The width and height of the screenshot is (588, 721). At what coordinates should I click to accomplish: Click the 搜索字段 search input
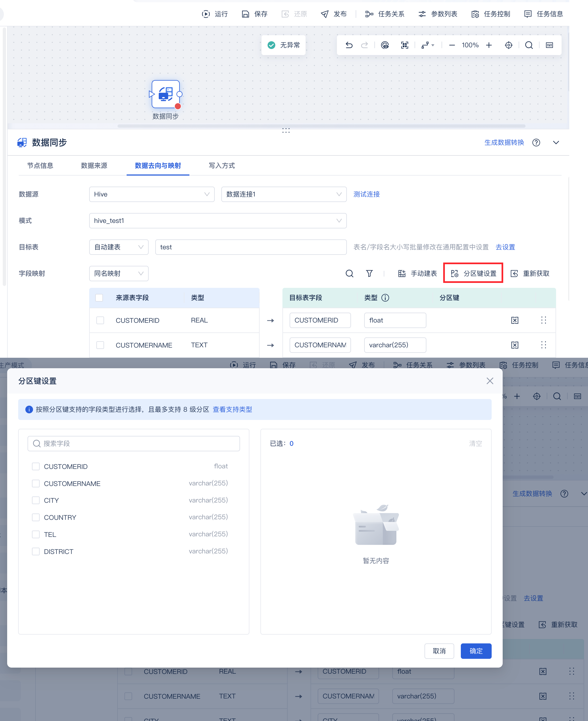[x=134, y=443]
